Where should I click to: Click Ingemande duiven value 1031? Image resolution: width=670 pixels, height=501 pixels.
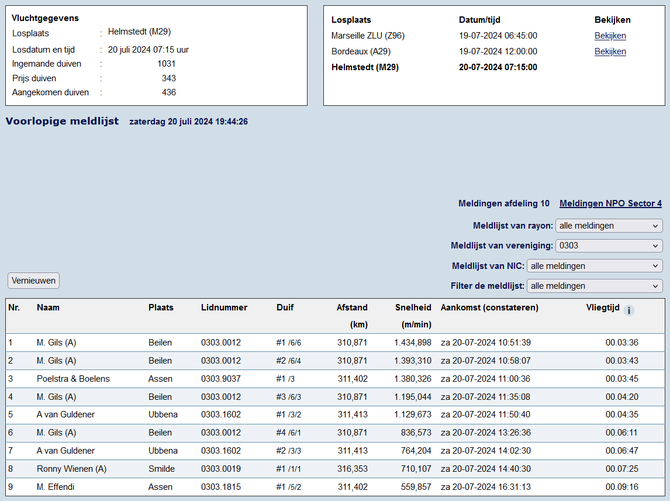(167, 64)
